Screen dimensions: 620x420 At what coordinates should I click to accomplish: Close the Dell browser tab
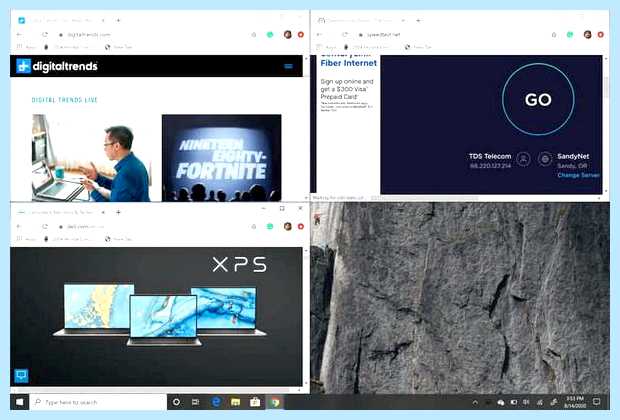[103, 212]
